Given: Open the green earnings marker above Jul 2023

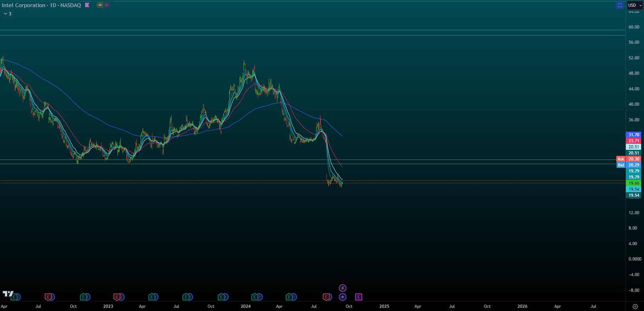Looking at the screenshot, I should point(186,297).
